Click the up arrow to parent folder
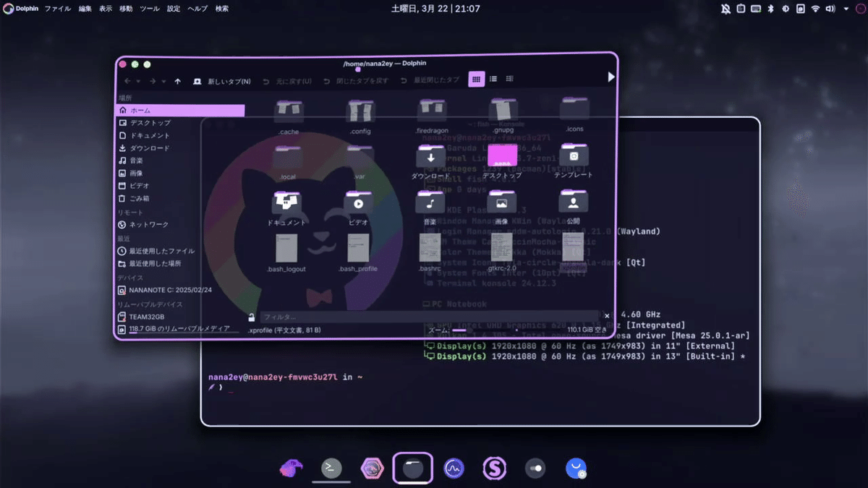 178,80
